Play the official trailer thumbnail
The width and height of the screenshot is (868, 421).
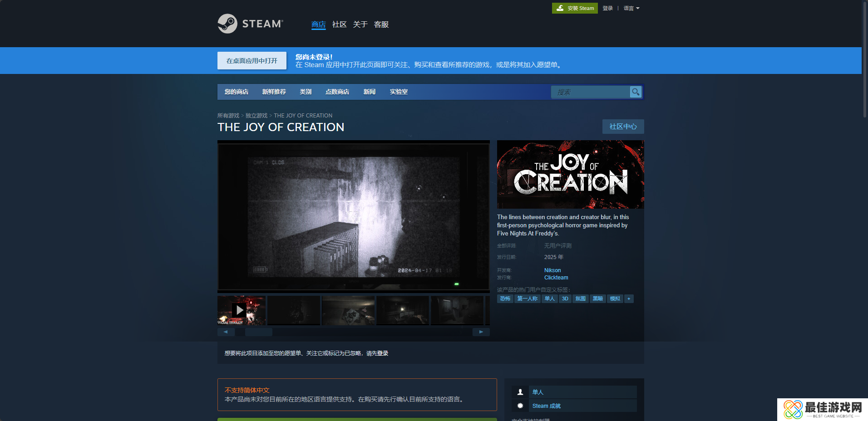coord(239,310)
